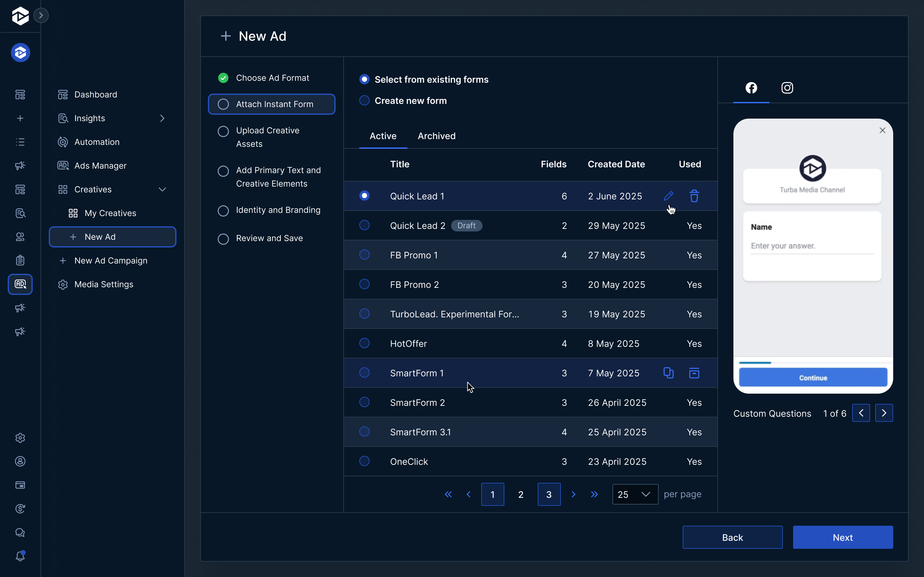Open the notifications bell
This screenshot has width=924, height=577.
tap(20, 556)
